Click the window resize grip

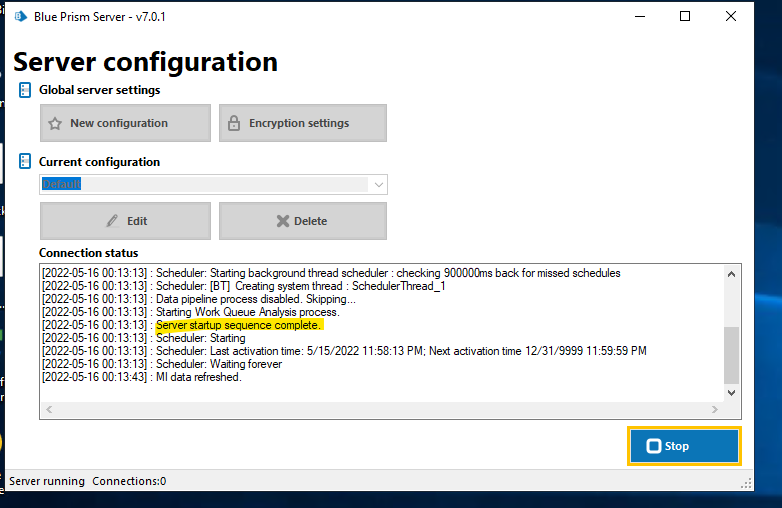click(x=746, y=484)
